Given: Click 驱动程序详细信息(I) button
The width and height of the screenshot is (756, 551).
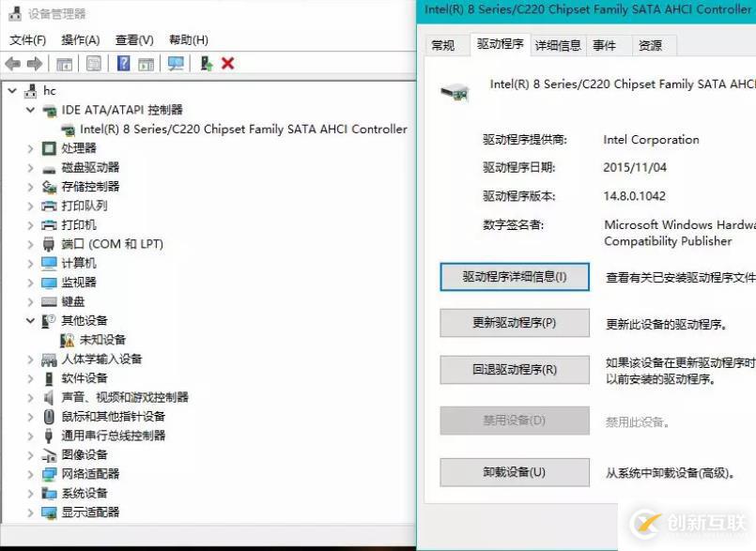Looking at the screenshot, I should click(515, 277).
